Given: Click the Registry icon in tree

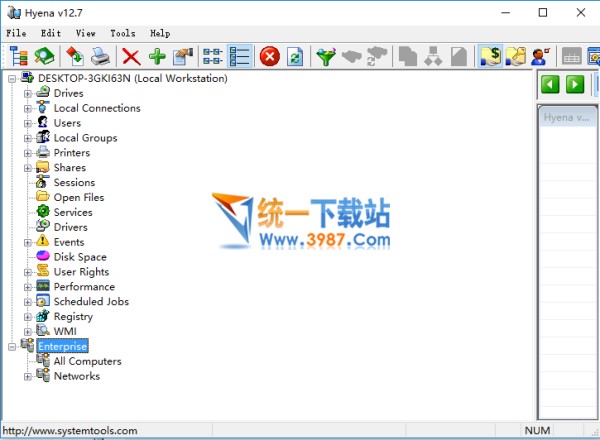Looking at the screenshot, I should (43, 316).
